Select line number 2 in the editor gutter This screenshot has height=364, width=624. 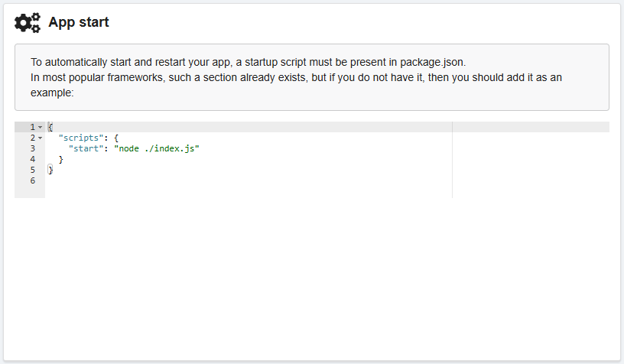point(32,138)
